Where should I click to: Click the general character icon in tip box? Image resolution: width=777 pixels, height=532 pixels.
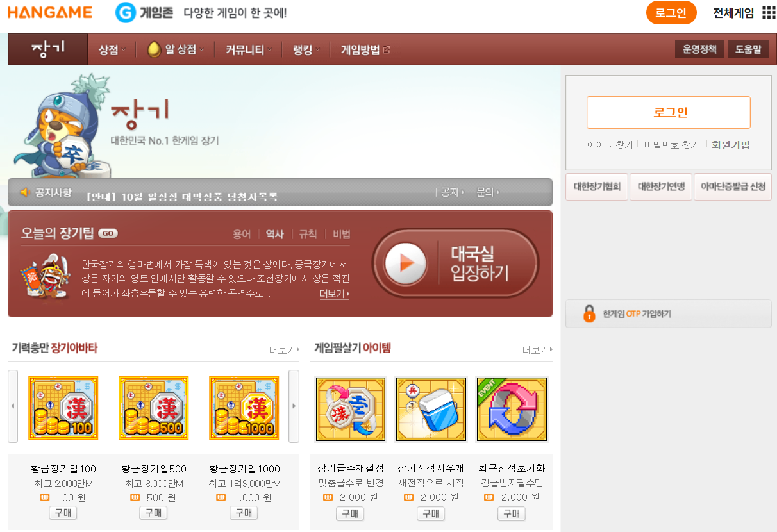point(46,278)
